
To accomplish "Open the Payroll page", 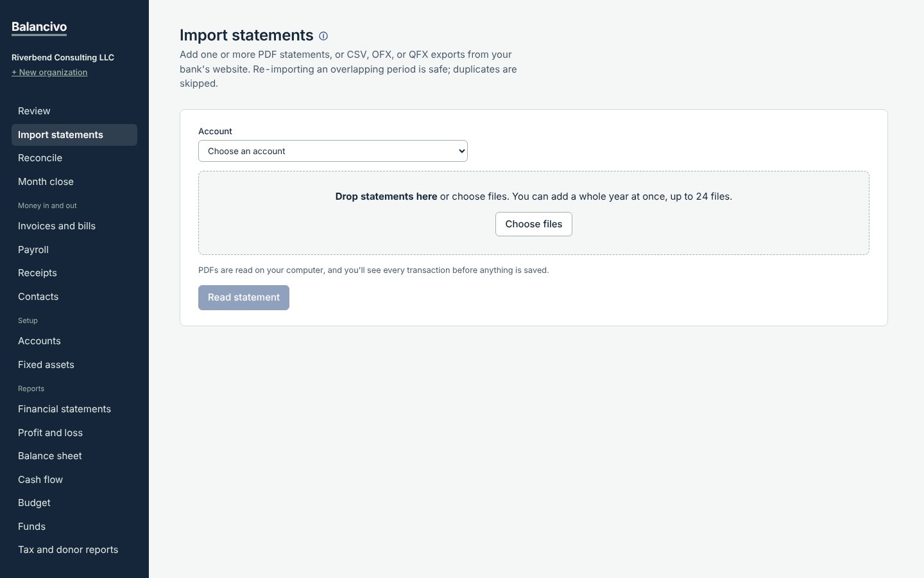I will click(x=74, y=250).
